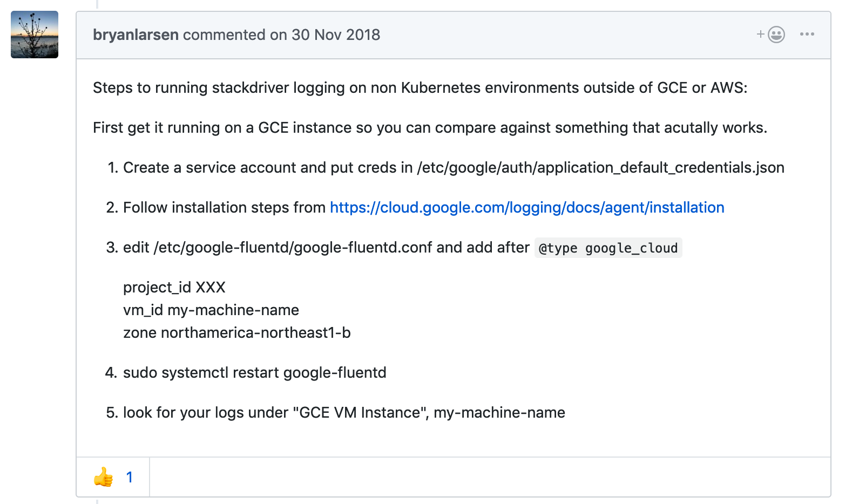Viewport: 852px width, 504px height.
Task: Open the cloud.google.com logging agent installation link
Action: [x=526, y=208]
